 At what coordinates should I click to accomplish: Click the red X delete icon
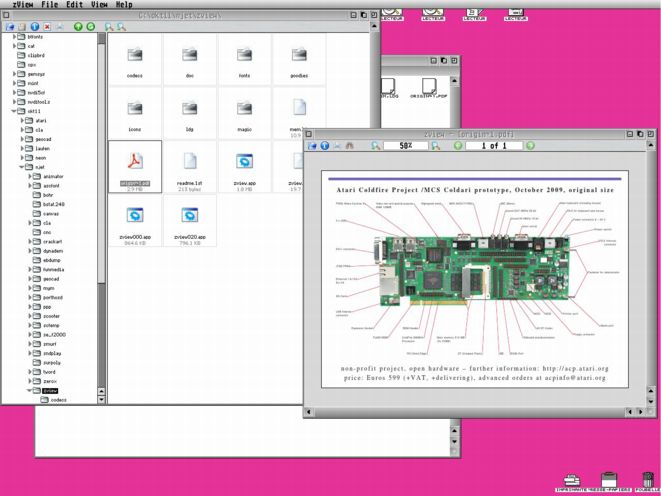(x=47, y=27)
